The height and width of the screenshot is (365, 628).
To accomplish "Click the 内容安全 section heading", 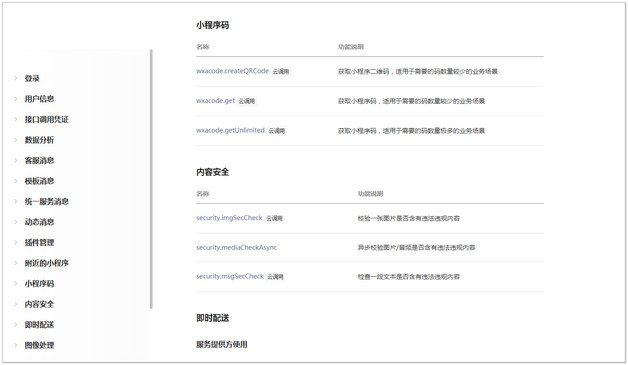I will pos(212,172).
